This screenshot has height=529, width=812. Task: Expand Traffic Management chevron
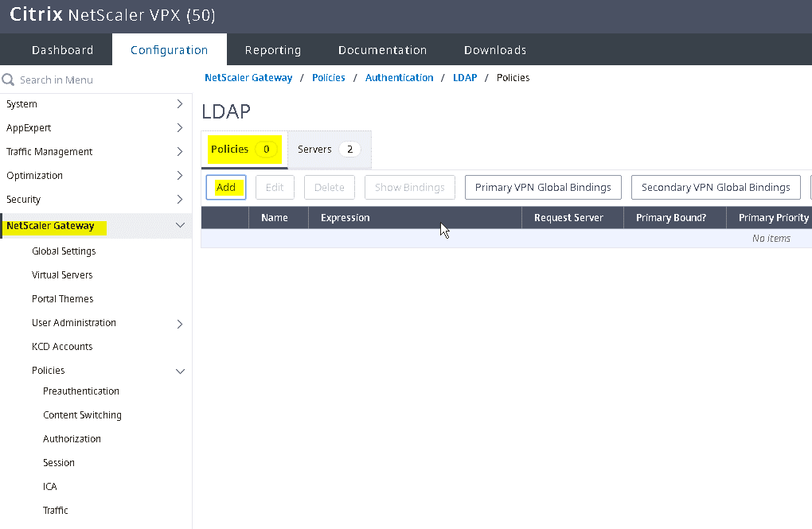180,152
